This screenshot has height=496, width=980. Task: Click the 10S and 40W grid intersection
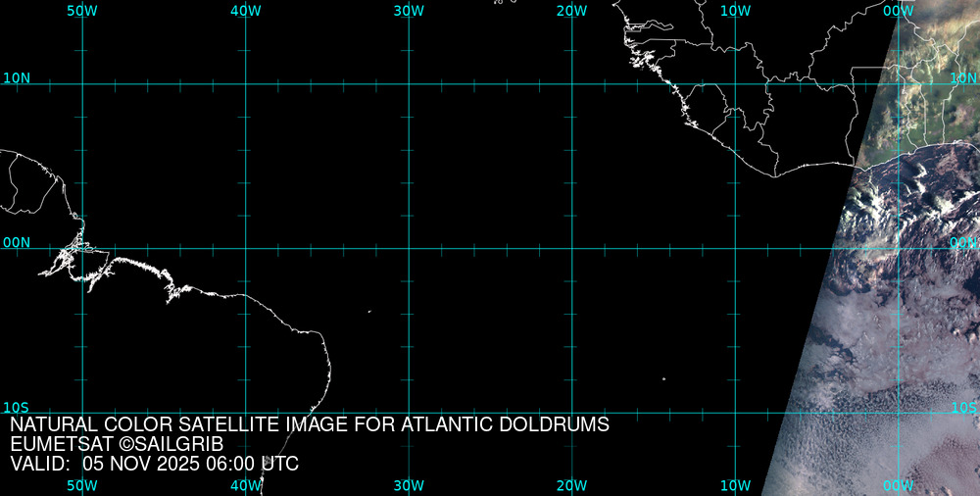click(x=245, y=413)
